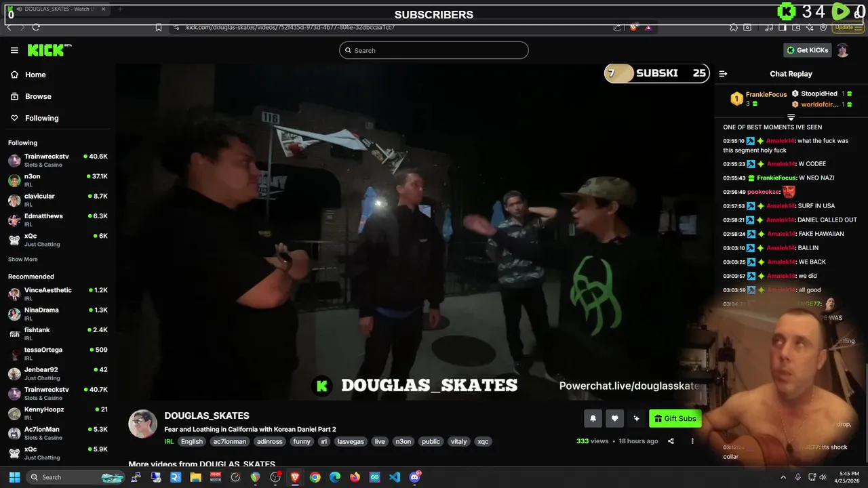Expand Show More under Following
868x488 pixels.
click(x=22, y=260)
